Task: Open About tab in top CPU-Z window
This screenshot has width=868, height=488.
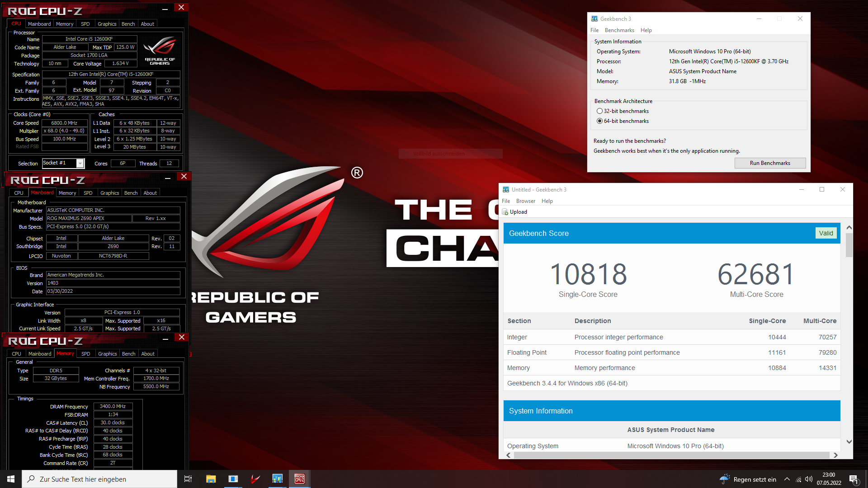Action: [x=147, y=24]
